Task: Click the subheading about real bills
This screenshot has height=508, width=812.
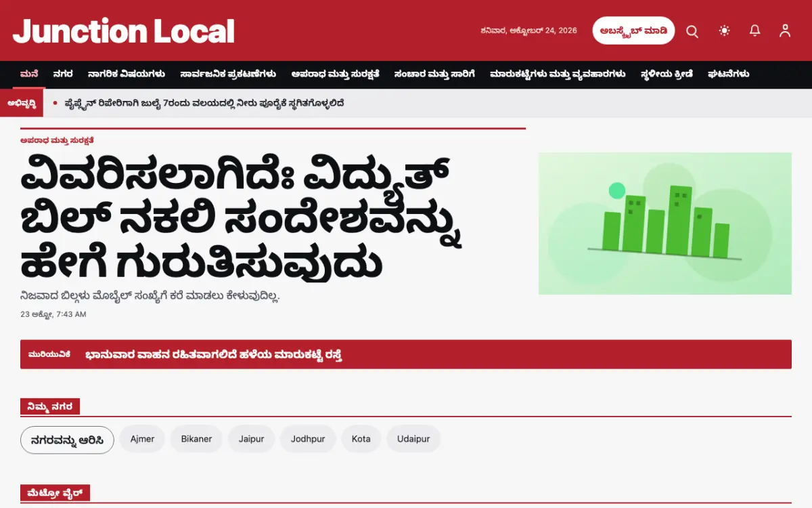Action: (150, 296)
